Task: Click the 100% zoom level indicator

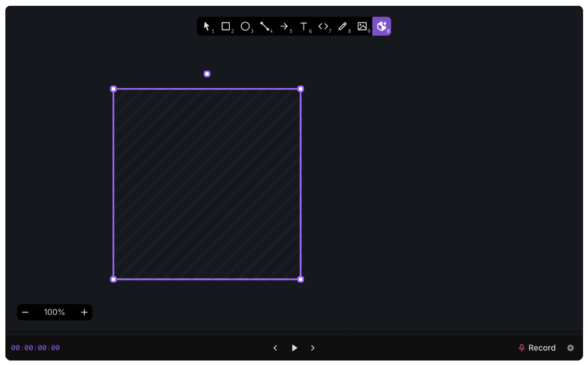Action: coord(54,312)
